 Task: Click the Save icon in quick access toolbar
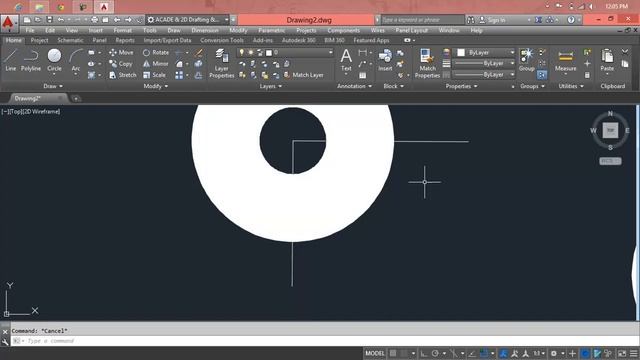[x=49, y=20]
